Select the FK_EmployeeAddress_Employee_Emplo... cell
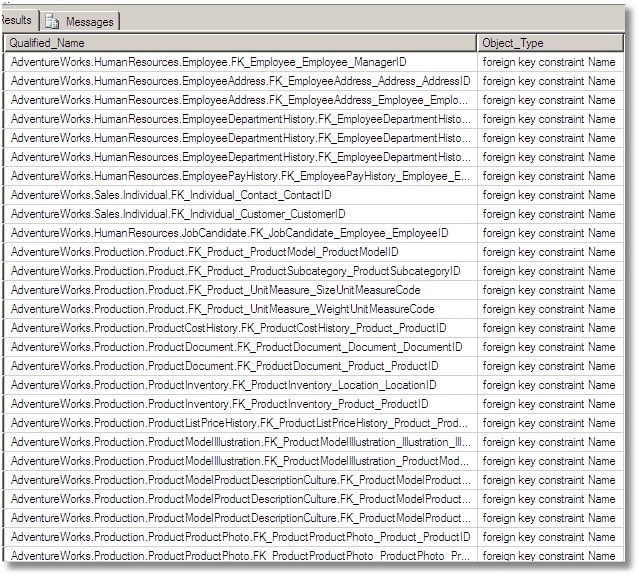This screenshot has height=576, width=639. coord(240,100)
